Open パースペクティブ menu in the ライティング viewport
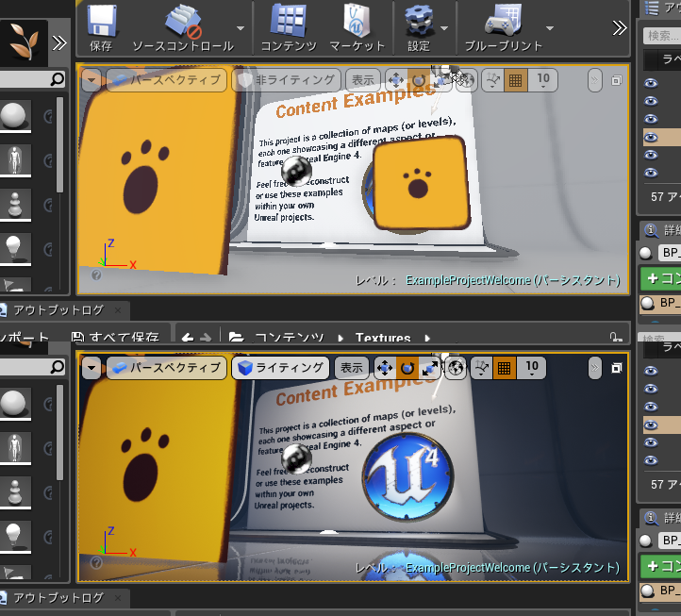Viewport: 681px width, 616px height. tap(167, 368)
